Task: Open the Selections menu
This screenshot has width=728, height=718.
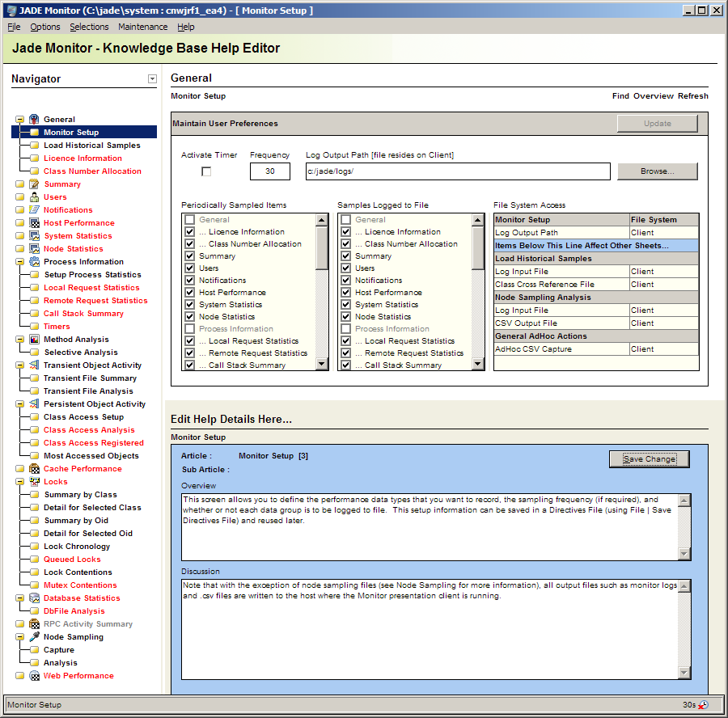Action: click(89, 27)
